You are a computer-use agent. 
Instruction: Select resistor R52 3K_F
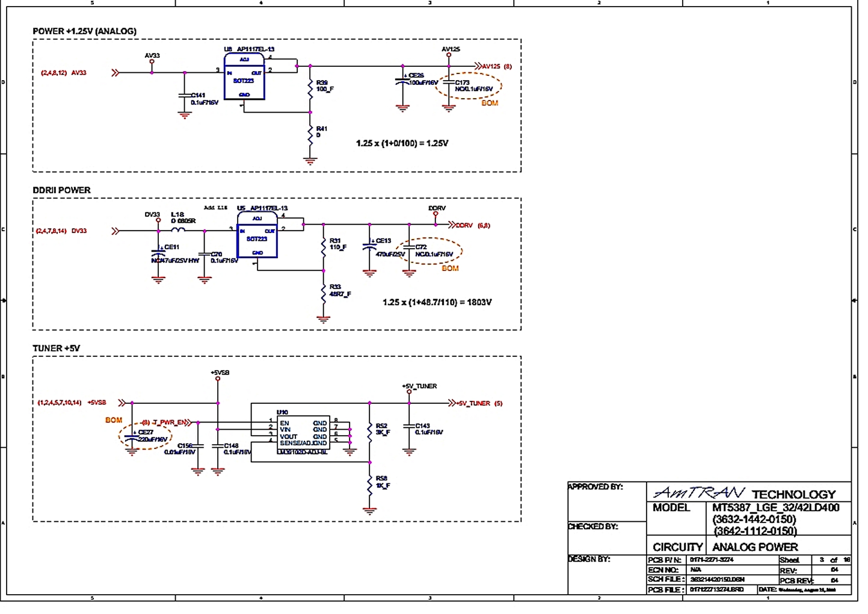pos(370,432)
